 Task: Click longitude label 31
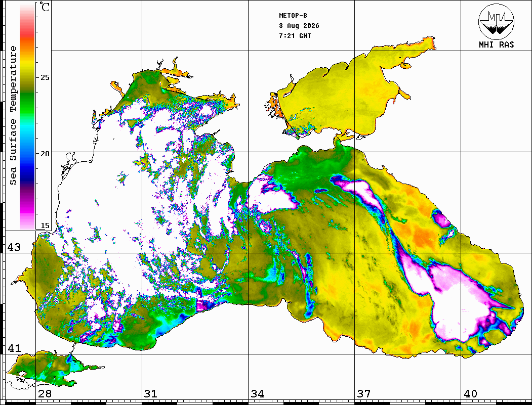click(151, 394)
